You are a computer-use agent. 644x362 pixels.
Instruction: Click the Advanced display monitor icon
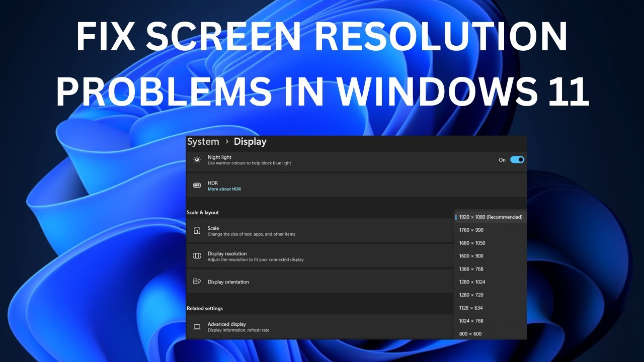(x=197, y=327)
